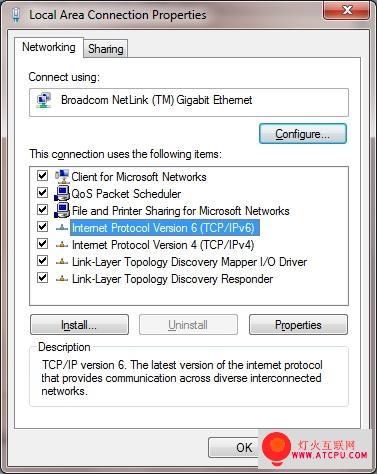Click the Topology Discovery Mapper driver icon
Image resolution: width=377 pixels, height=474 pixels.
point(62,262)
